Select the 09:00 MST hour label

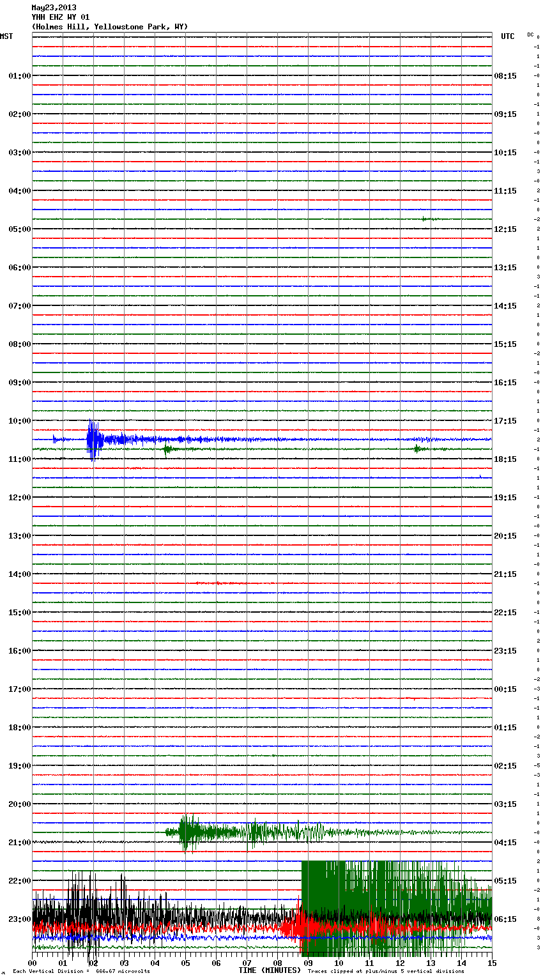20,383
